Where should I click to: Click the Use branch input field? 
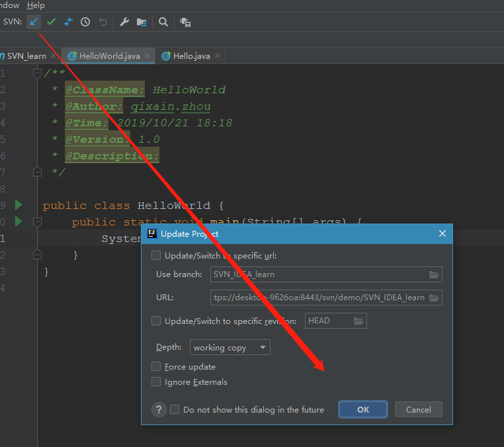326,274
